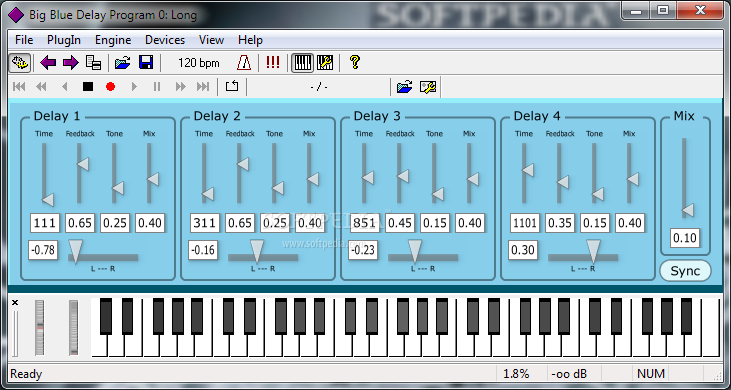Go to previous program with left purple arrow
Screen dimensions: 731x390
coord(48,62)
